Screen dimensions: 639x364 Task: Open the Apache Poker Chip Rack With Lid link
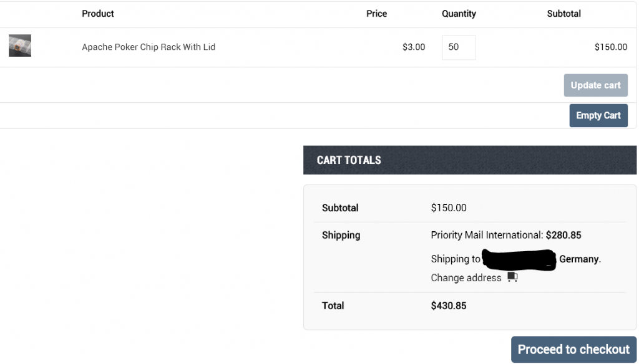tap(149, 47)
